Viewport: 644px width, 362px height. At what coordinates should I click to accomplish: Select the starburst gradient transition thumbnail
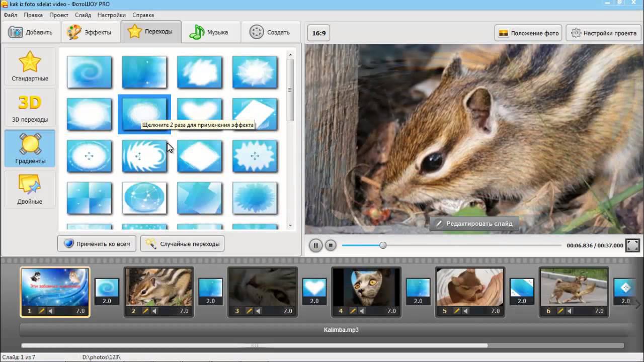pyautogui.click(x=255, y=72)
